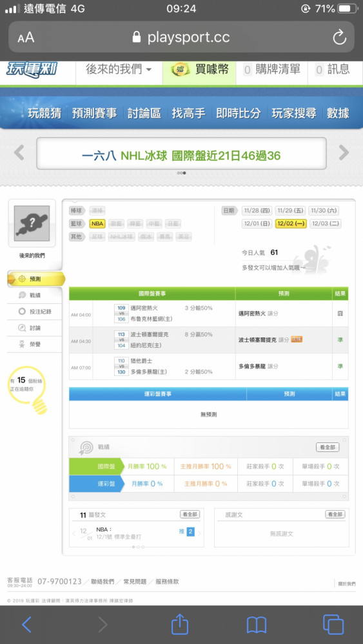Select the NBA league filter
Image resolution: width=363 pixels, height=644 pixels.
pos(97,224)
